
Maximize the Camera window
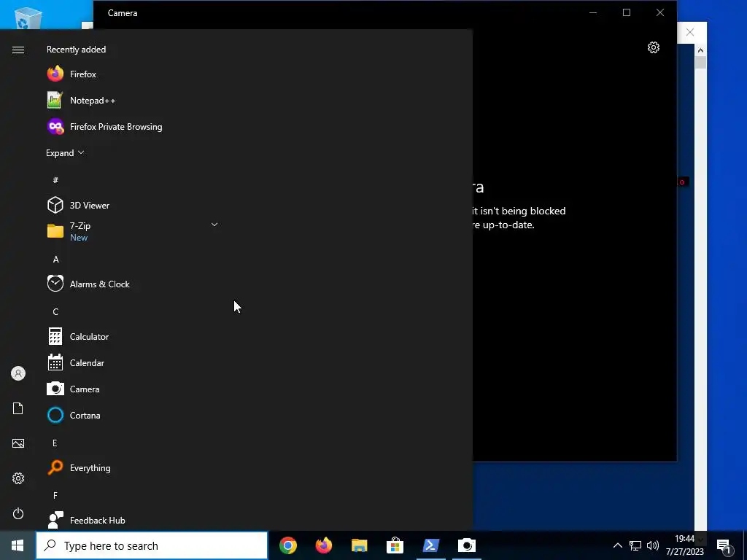[x=627, y=13]
